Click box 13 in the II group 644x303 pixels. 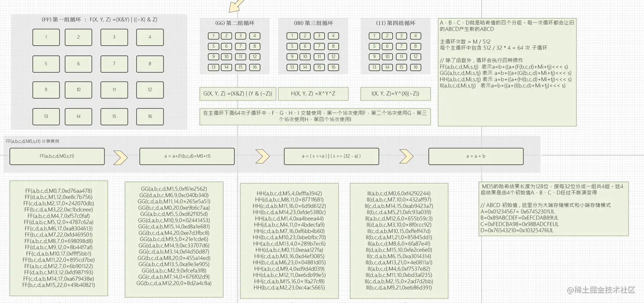coord(374,67)
